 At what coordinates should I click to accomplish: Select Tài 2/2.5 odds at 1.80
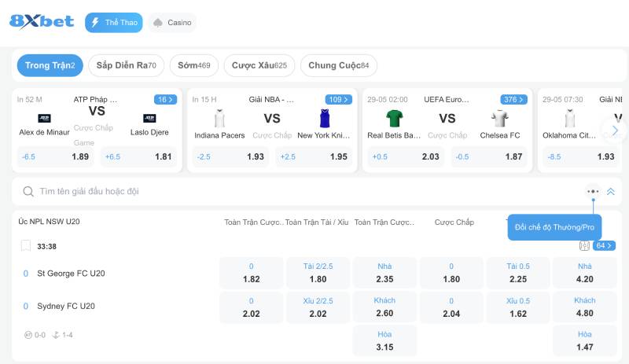coord(318,273)
